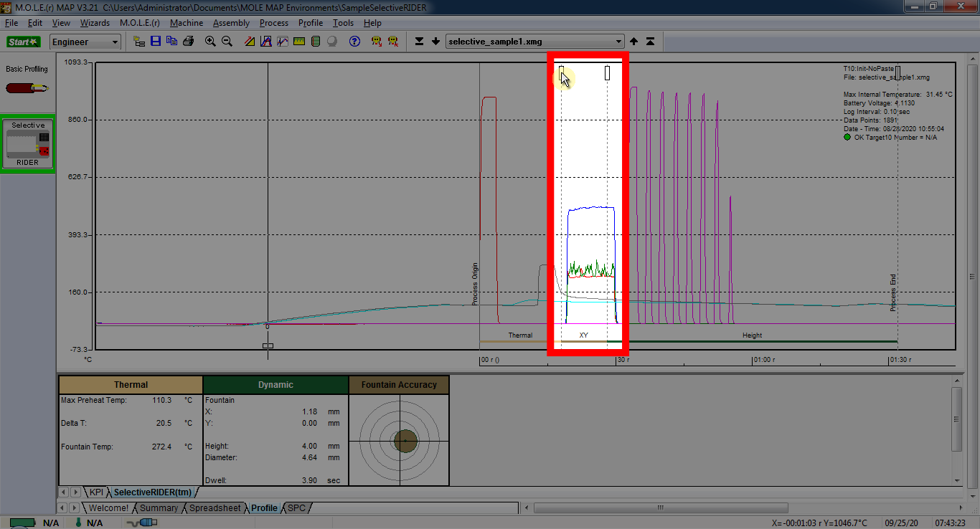Image resolution: width=980 pixels, height=529 pixels.
Task: Click the green battery status icon
Action: [23, 523]
